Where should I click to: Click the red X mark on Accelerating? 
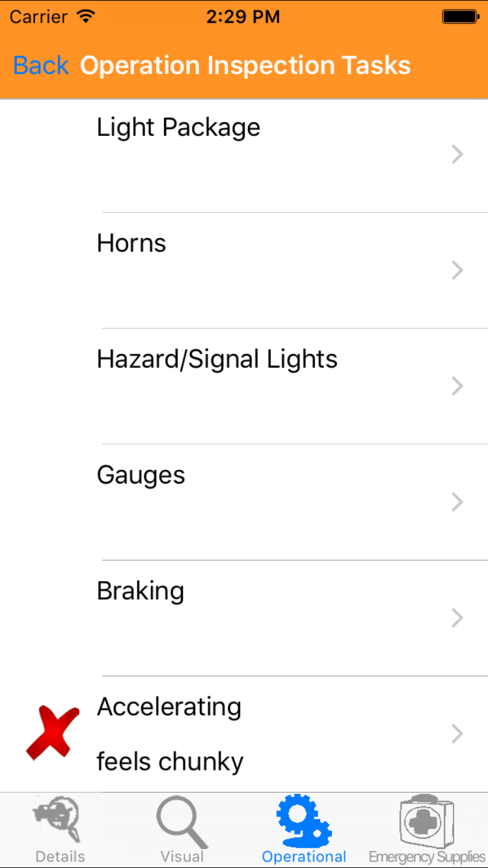coord(53,733)
